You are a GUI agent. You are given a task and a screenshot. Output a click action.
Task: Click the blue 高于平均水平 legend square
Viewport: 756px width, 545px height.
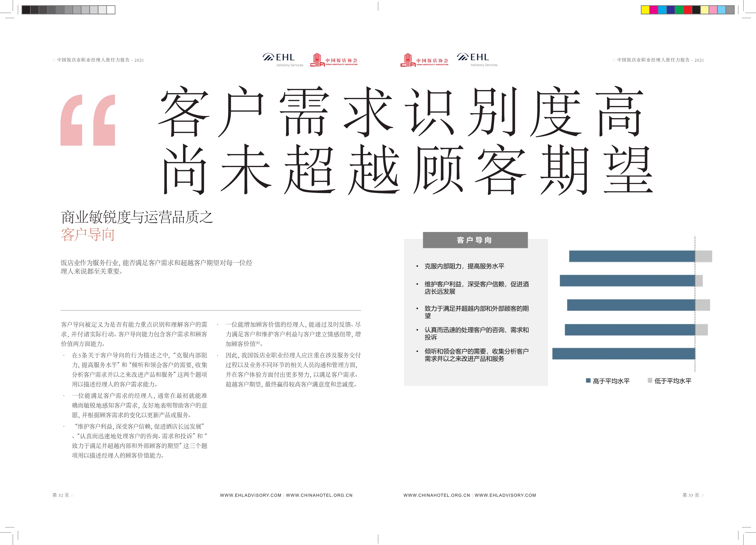(x=588, y=380)
